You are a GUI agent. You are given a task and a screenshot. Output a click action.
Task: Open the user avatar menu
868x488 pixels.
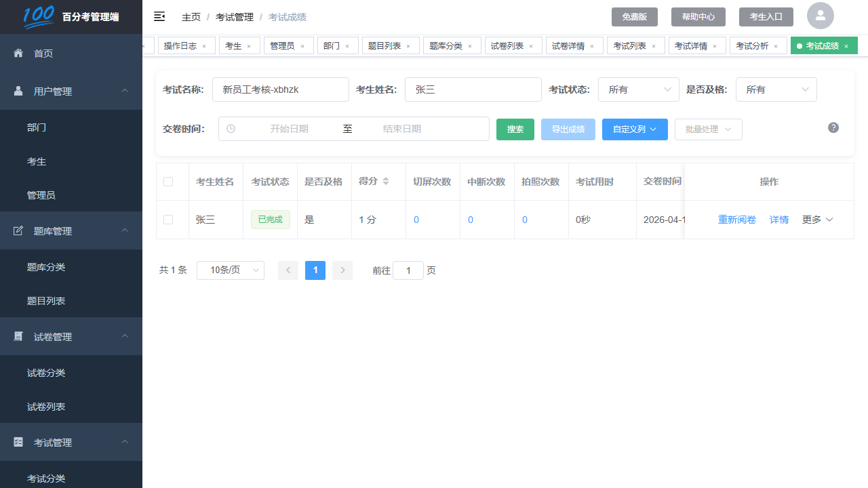tap(821, 16)
